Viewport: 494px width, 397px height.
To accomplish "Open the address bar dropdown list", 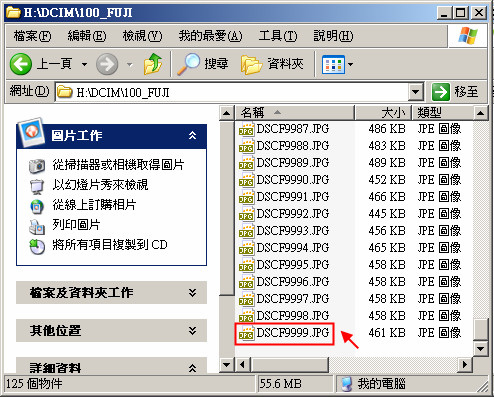I will coord(416,91).
